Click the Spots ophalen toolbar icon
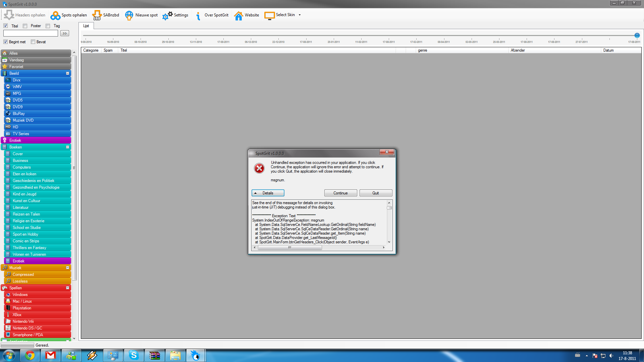Image resolution: width=644 pixels, height=362 pixels. click(55, 15)
